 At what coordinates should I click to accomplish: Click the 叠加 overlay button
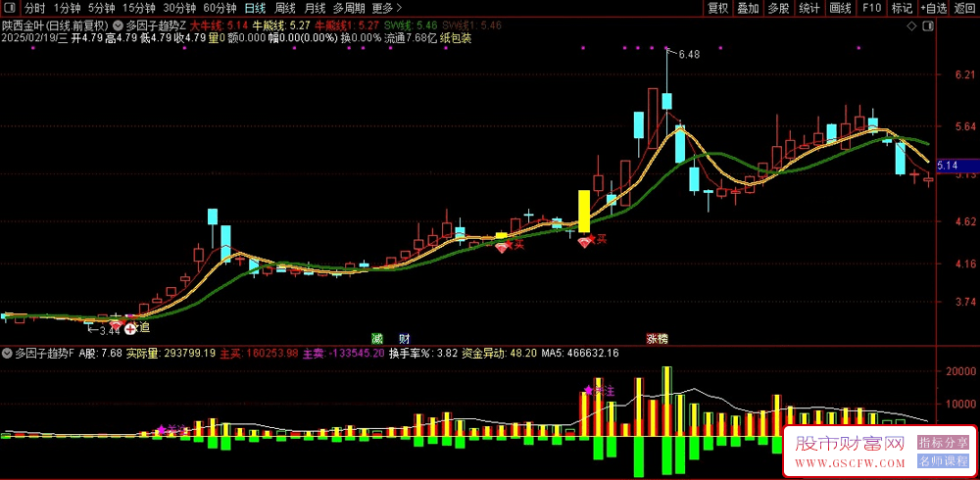pyautogui.click(x=748, y=8)
